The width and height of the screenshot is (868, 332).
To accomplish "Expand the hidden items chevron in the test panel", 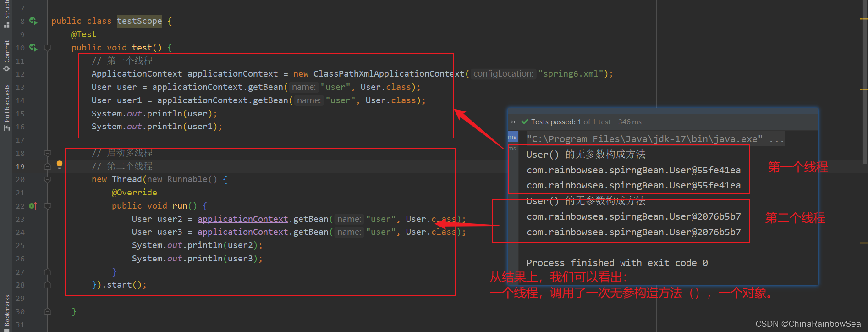I will click(513, 122).
